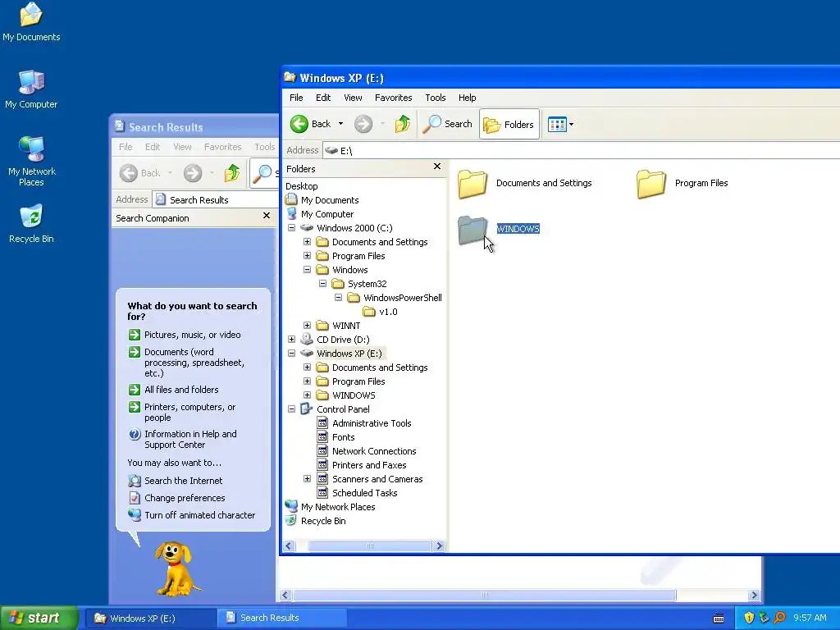Collapse the Windows folder tree node
This screenshot has height=630, width=840.
(307, 269)
